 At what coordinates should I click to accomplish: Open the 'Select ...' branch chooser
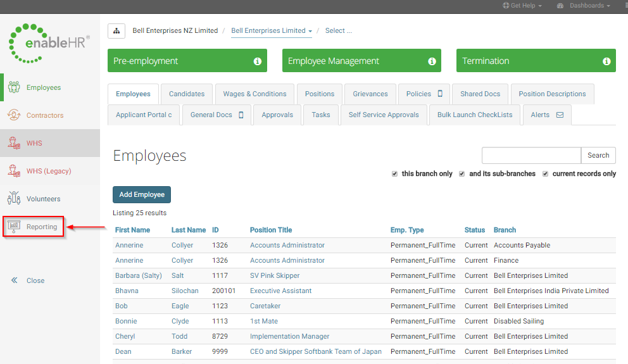click(x=339, y=31)
